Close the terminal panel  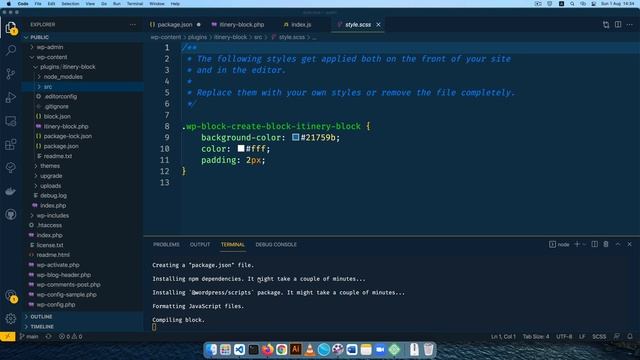(x=629, y=244)
